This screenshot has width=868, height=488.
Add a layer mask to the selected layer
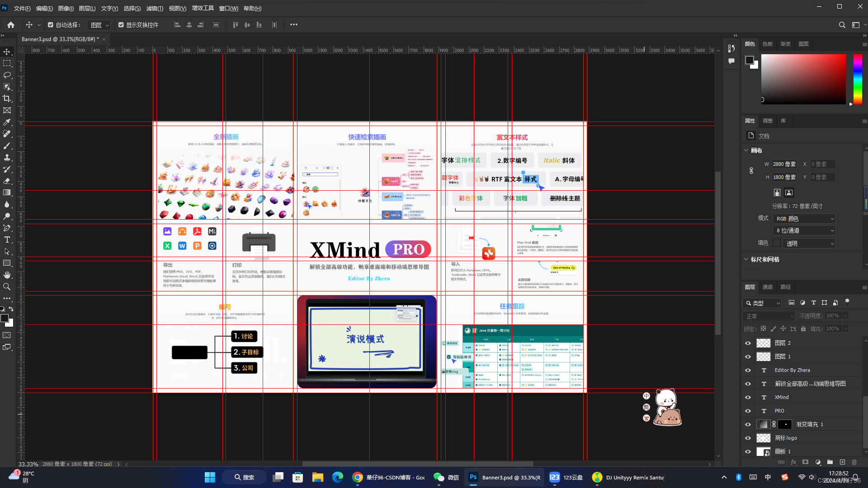pyautogui.click(x=805, y=462)
